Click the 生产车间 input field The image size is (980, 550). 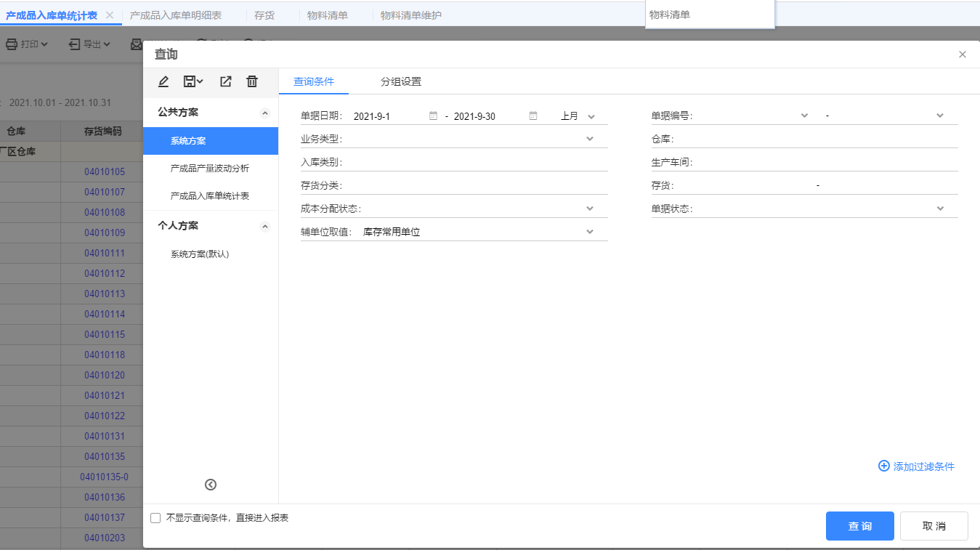tap(827, 162)
